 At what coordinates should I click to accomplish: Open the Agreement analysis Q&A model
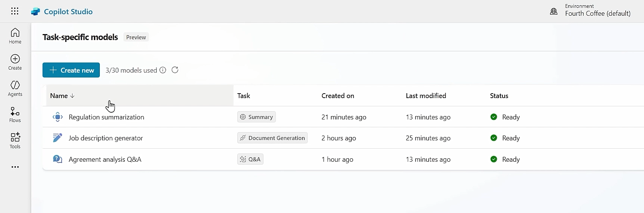point(105,159)
